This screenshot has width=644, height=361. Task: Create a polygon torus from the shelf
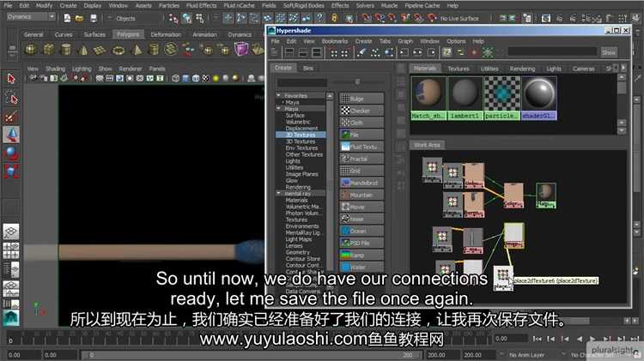(x=118, y=50)
